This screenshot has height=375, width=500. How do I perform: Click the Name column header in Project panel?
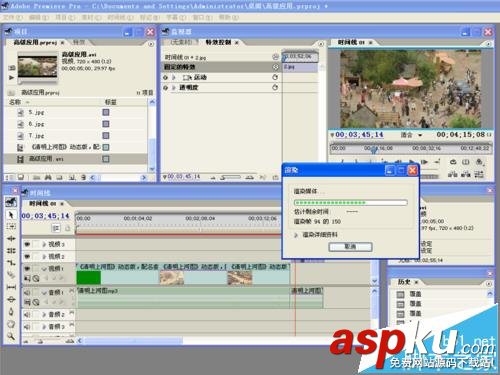(x=15, y=102)
